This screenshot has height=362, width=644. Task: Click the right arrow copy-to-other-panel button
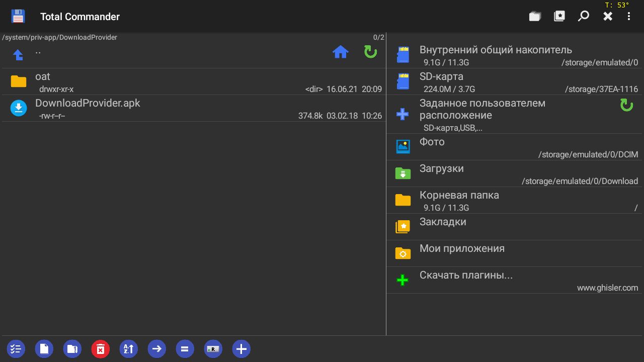156,349
